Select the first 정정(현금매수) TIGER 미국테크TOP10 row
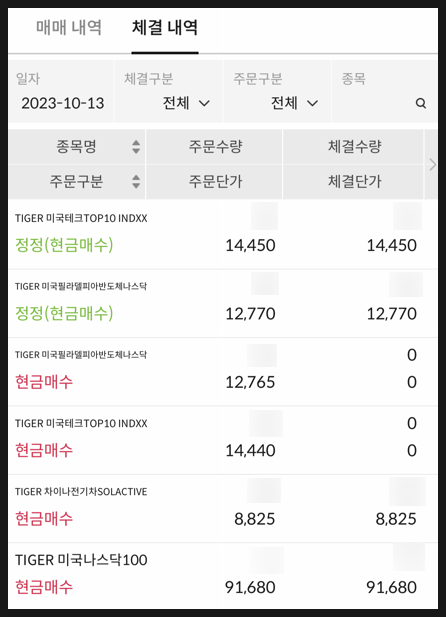Screen dimensions: 446x617 (x=223, y=235)
